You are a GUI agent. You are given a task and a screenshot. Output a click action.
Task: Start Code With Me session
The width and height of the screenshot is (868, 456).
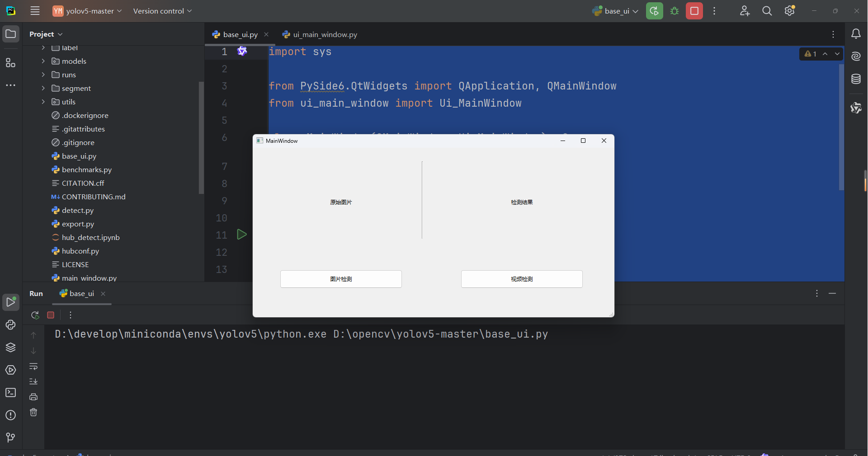745,10
